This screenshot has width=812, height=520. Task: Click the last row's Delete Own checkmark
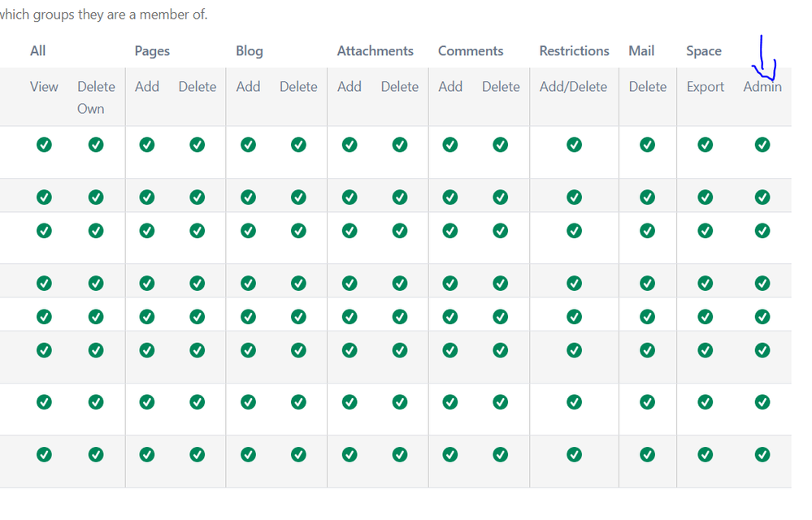tap(96, 455)
